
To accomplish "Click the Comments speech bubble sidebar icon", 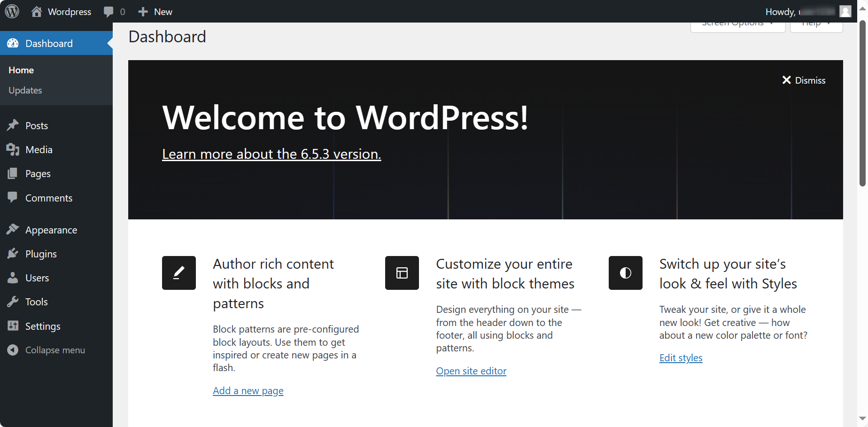I will click(x=13, y=197).
